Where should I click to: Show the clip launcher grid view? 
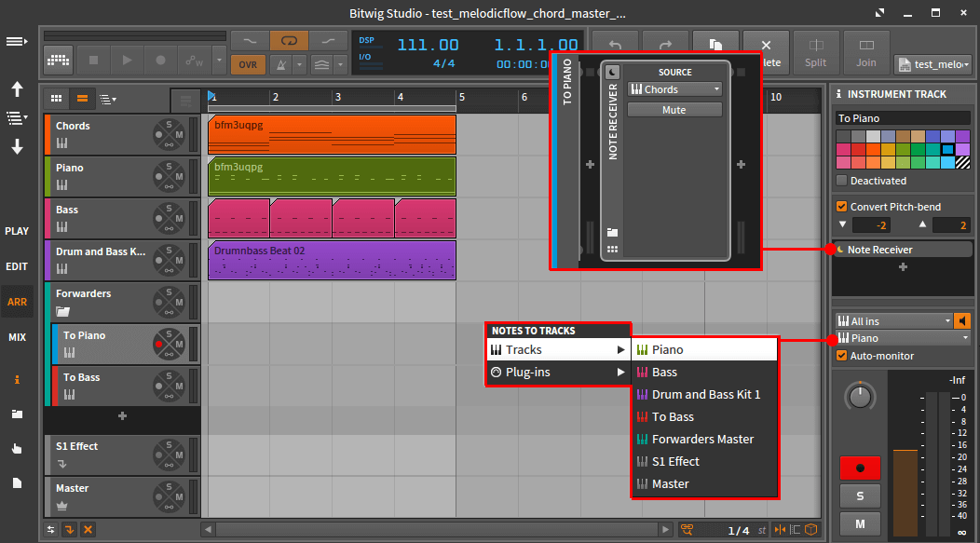(56, 98)
